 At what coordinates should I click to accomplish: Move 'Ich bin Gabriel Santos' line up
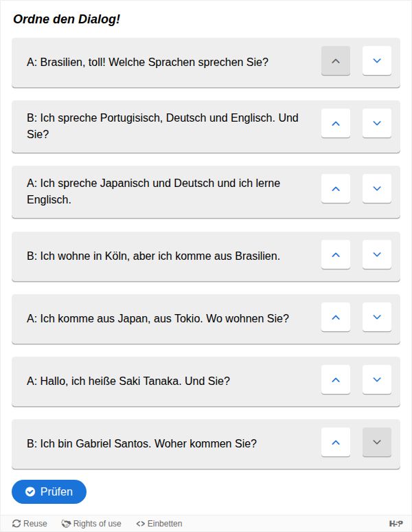pos(336,443)
